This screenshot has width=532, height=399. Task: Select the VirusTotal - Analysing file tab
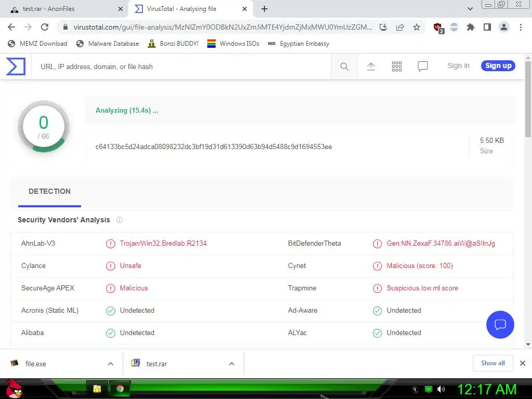(191, 9)
